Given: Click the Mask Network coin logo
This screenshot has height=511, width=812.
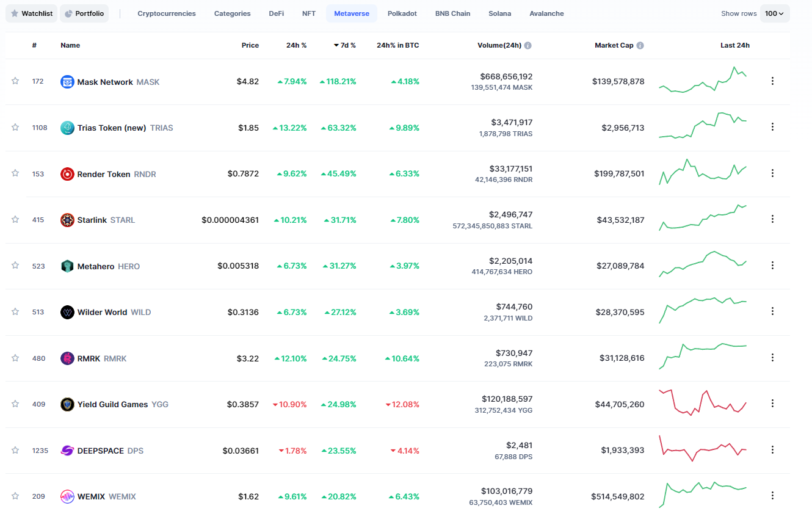Looking at the screenshot, I should (x=67, y=82).
